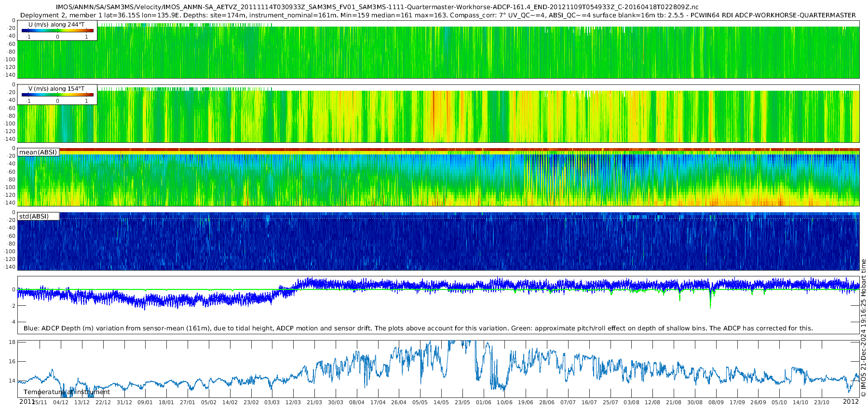Click the V (m/s) along 154°T colorbar

coord(57,95)
